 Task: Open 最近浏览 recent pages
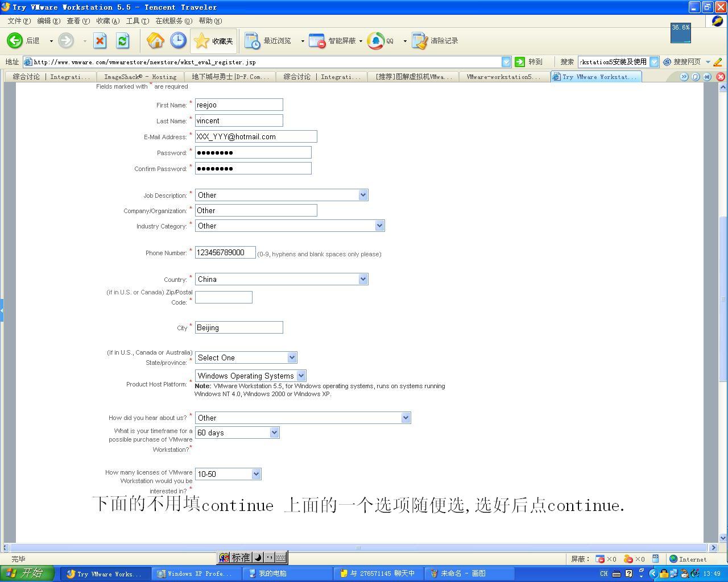[268, 40]
